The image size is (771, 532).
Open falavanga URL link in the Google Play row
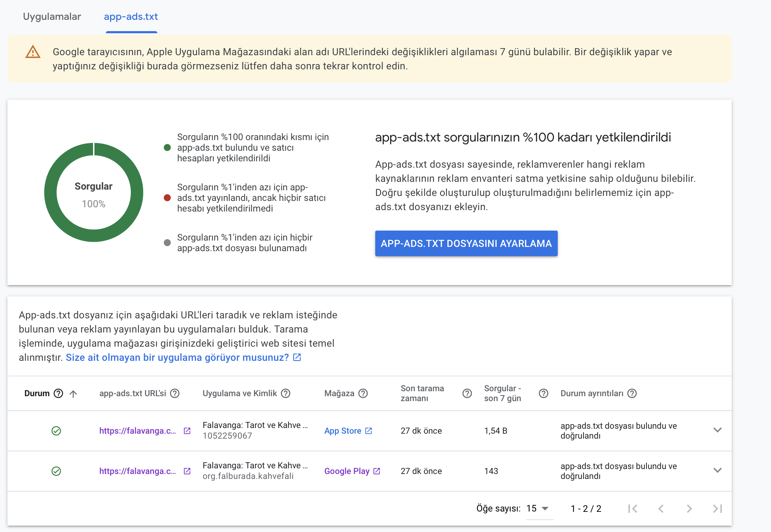(138, 471)
